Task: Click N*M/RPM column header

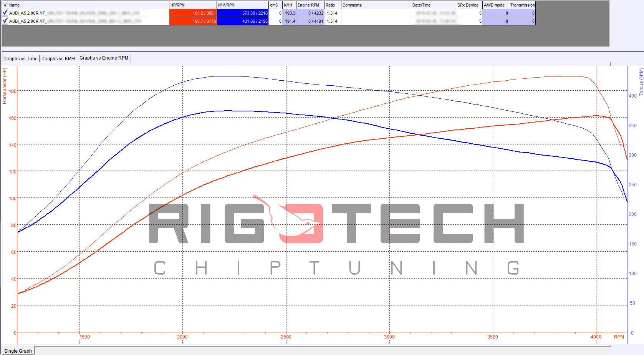Action: pyautogui.click(x=243, y=5)
